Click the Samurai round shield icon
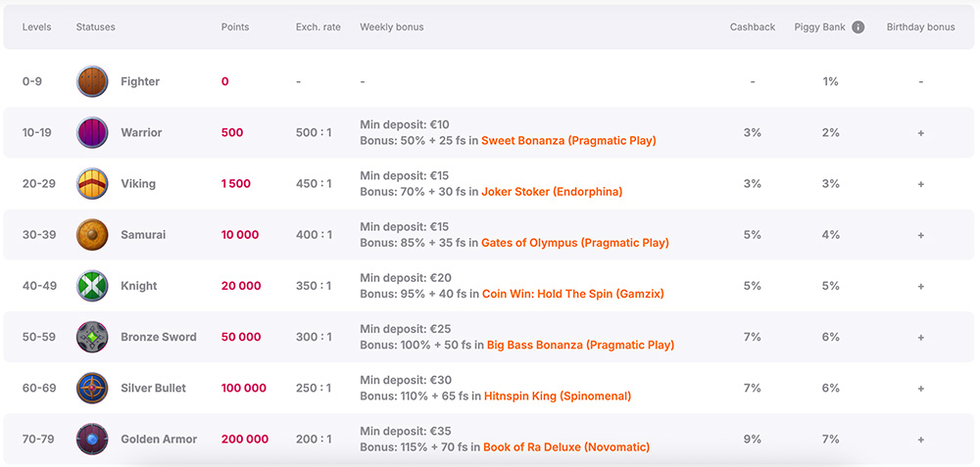980x467 pixels. (x=92, y=235)
